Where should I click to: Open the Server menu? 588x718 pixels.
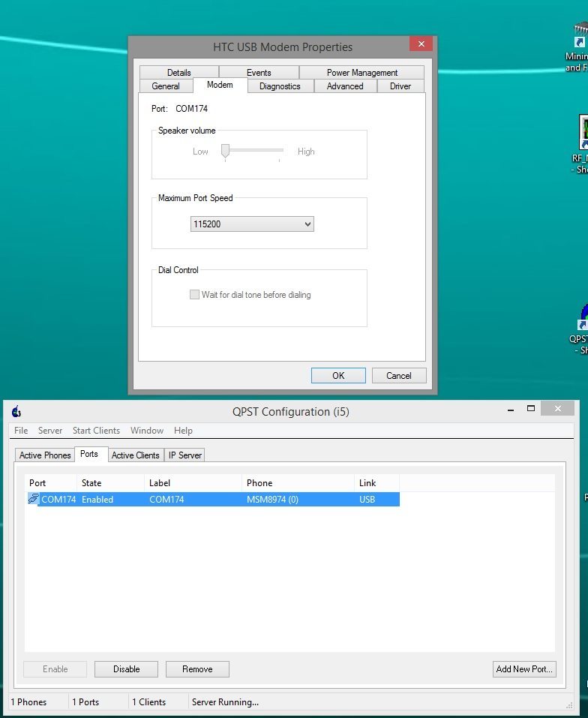(x=50, y=431)
